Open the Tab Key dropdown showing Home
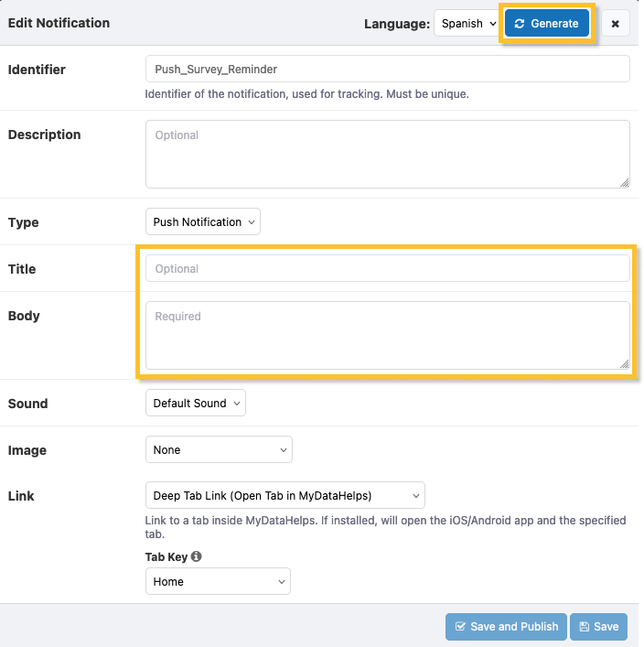644x647 pixels. click(x=218, y=581)
